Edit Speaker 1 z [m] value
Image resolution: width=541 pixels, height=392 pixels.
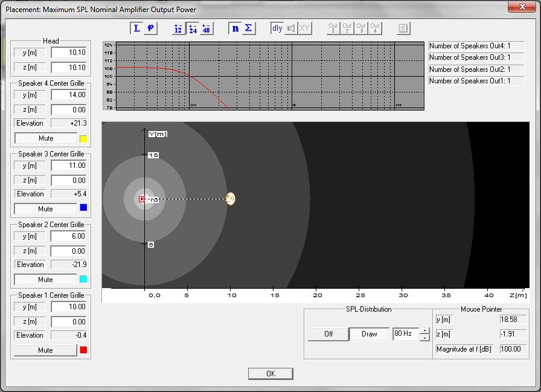[69, 322]
